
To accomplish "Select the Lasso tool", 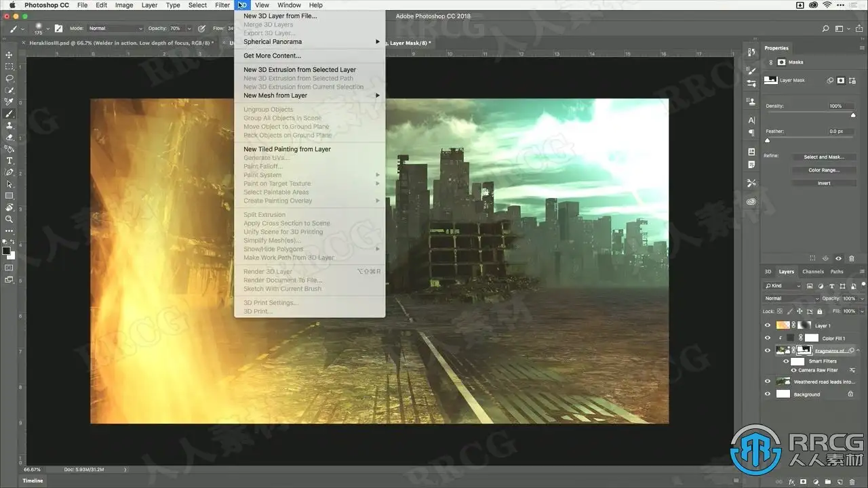I will (9, 78).
